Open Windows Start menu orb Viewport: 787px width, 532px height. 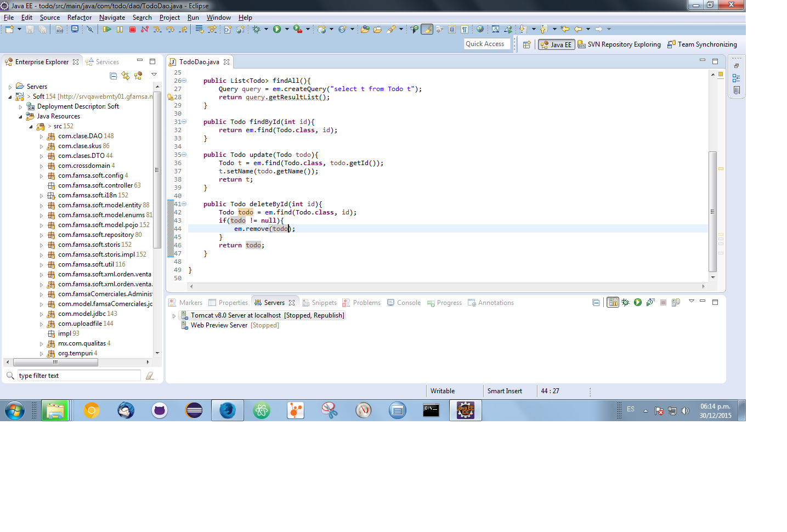click(15, 410)
